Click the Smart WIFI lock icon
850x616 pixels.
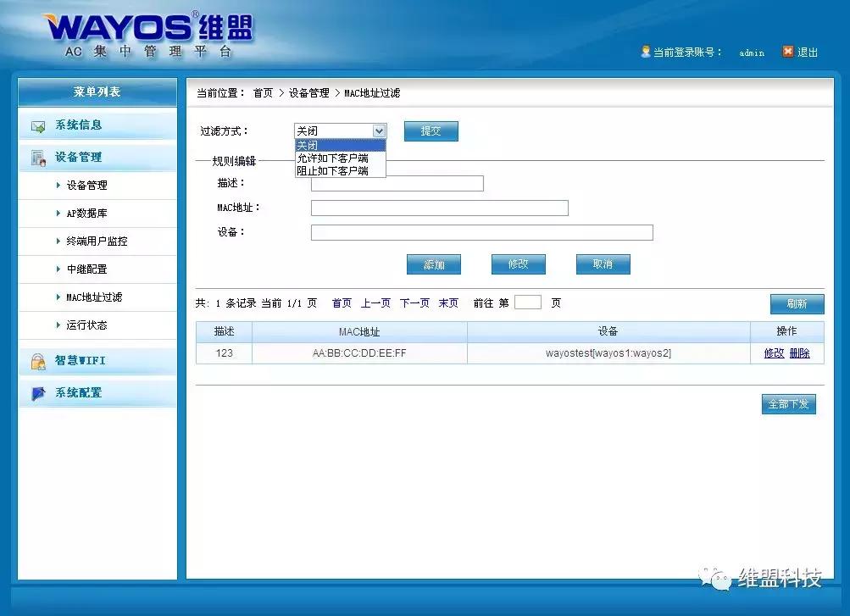tap(38, 362)
